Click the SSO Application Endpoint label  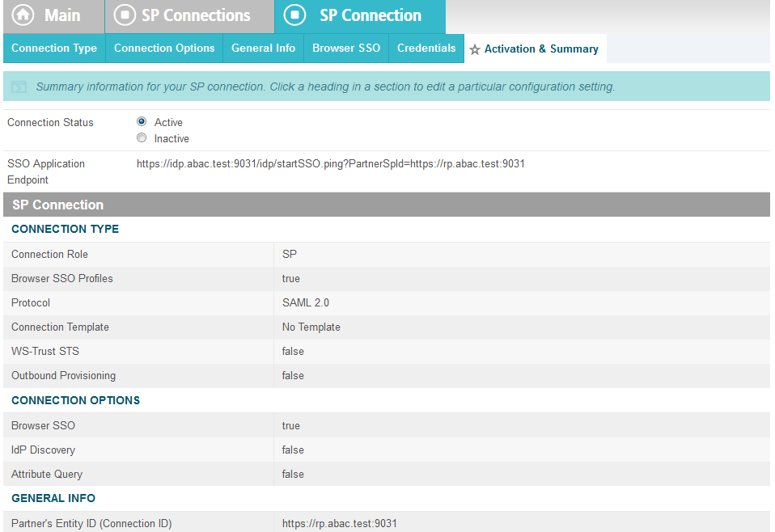click(46, 172)
